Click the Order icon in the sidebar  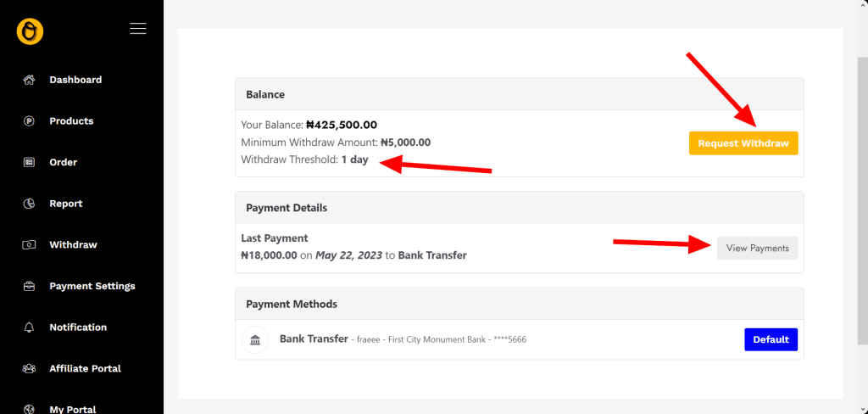(30, 162)
